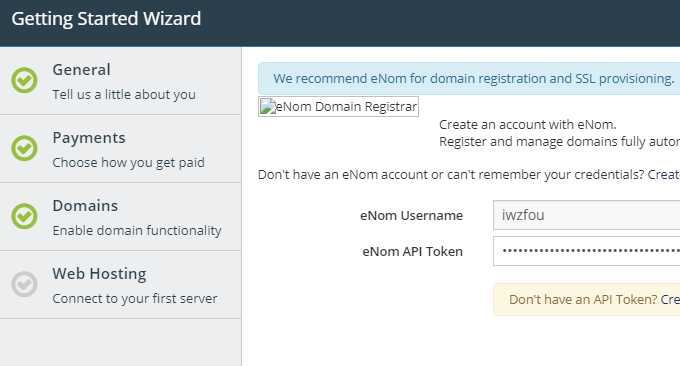Switch to the Payments wizard step
Viewport: 680px width, 366px height.
click(x=121, y=149)
